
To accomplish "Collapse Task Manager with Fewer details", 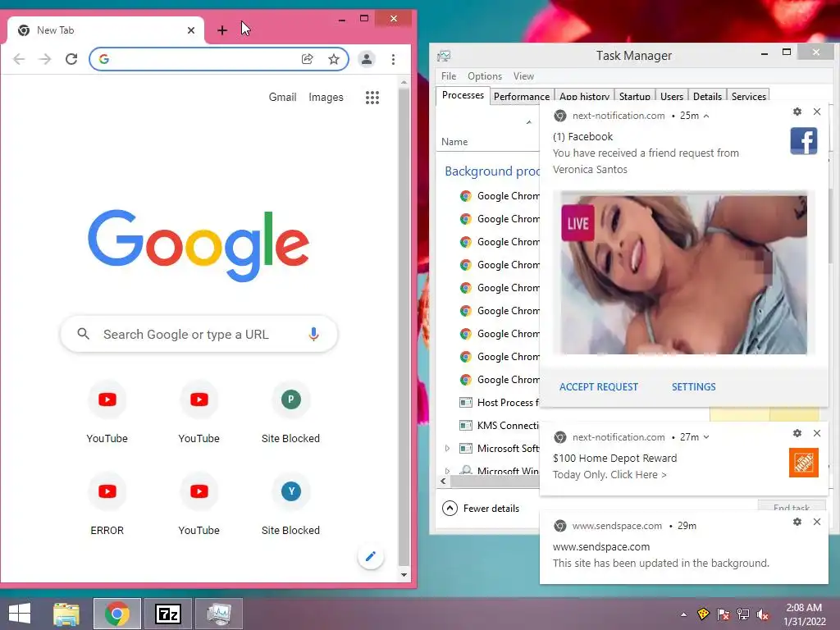I will (x=481, y=508).
